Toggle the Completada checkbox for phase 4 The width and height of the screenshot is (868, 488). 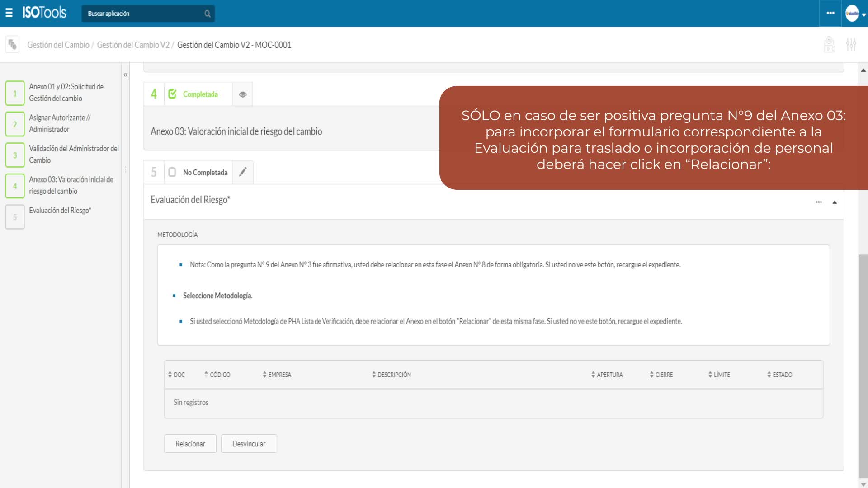tap(172, 94)
